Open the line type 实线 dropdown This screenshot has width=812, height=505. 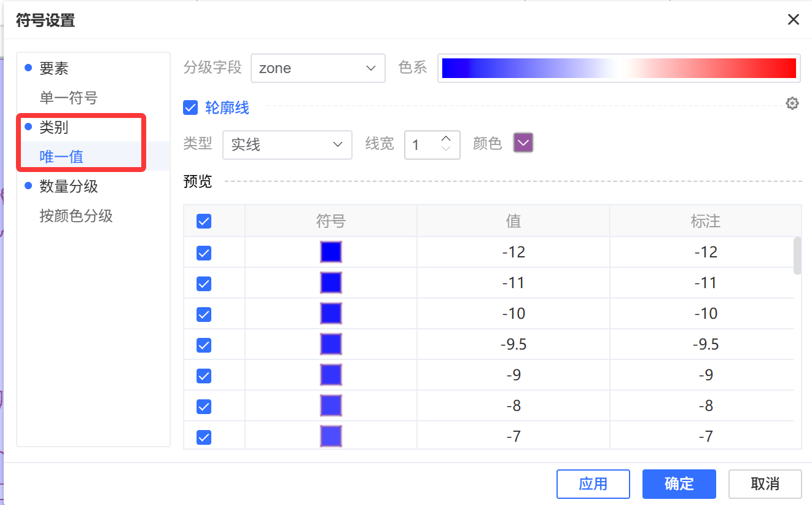(x=287, y=144)
